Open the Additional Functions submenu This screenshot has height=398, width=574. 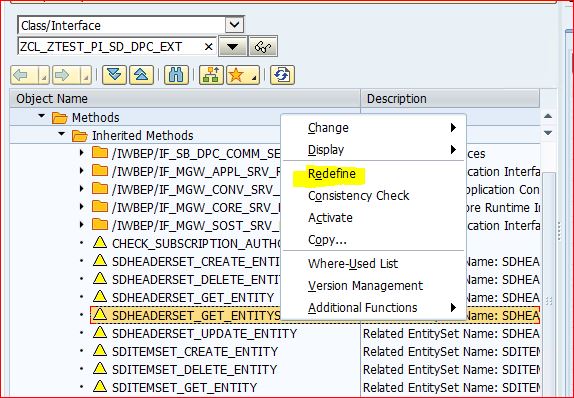click(x=373, y=308)
